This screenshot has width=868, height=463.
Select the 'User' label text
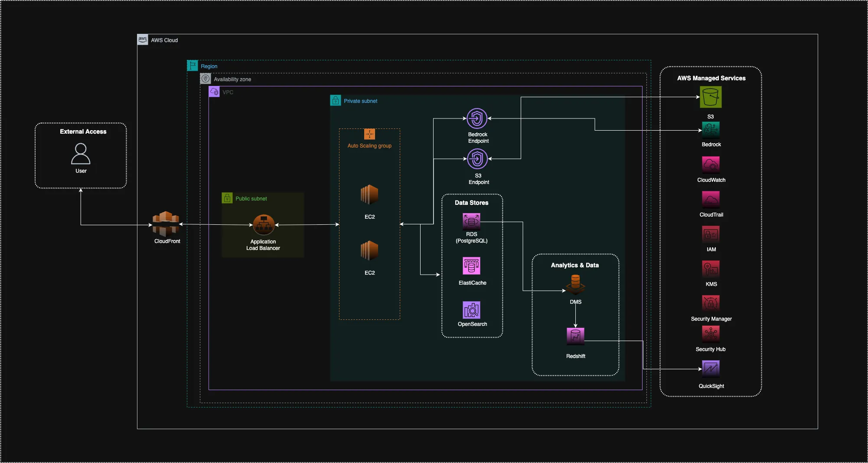(81, 171)
